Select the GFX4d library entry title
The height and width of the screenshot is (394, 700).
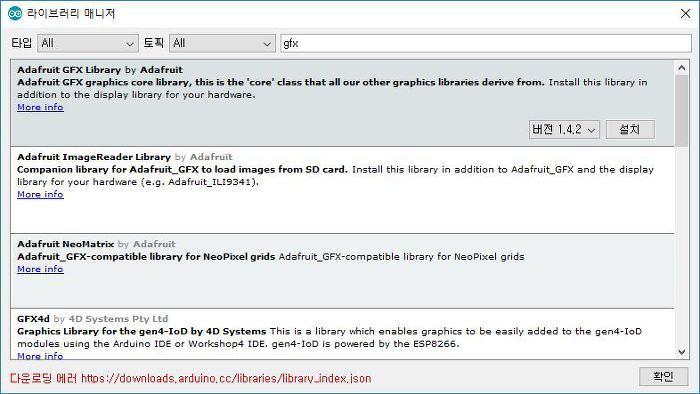click(x=33, y=319)
